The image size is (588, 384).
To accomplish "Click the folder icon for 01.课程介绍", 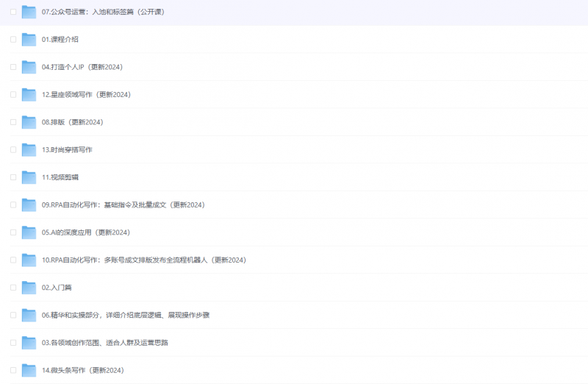I will click(29, 39).
